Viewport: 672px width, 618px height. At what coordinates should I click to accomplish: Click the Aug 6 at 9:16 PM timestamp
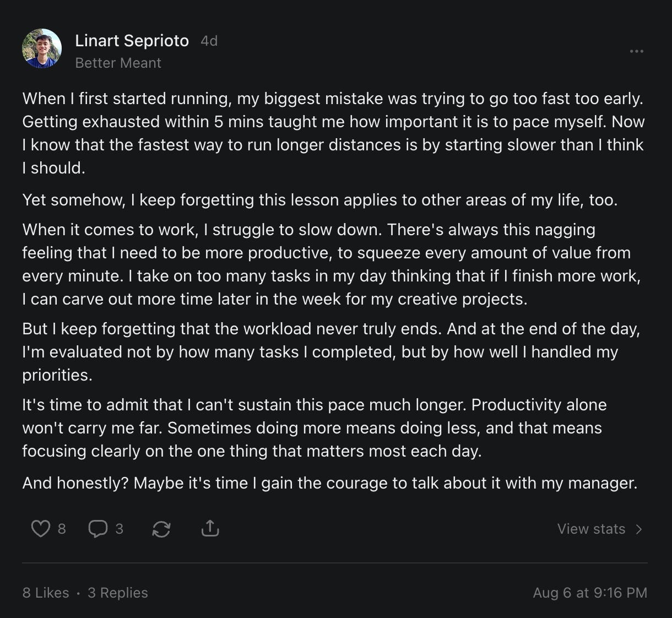click(x=590, y=593)
